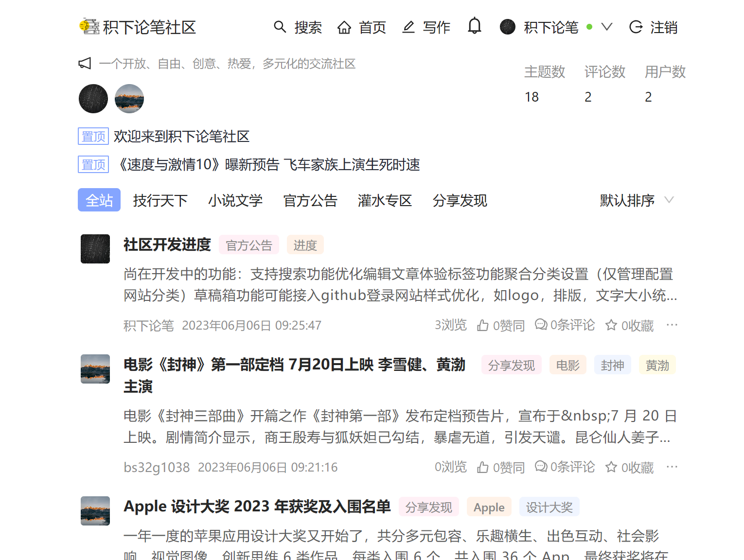Image resolution: width=744 pixels, height=560 pixels.
Task: Click the green online status dot
Action: (589, 28)
